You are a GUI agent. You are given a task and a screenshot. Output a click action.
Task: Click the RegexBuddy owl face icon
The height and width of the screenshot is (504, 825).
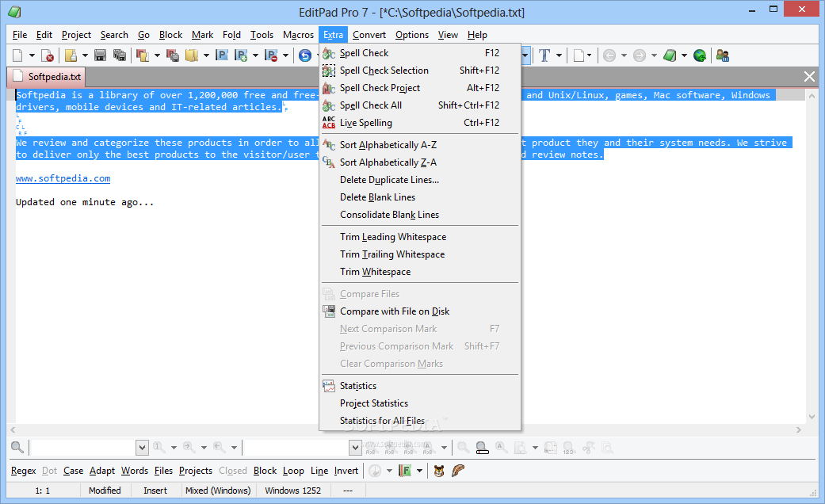439,471
